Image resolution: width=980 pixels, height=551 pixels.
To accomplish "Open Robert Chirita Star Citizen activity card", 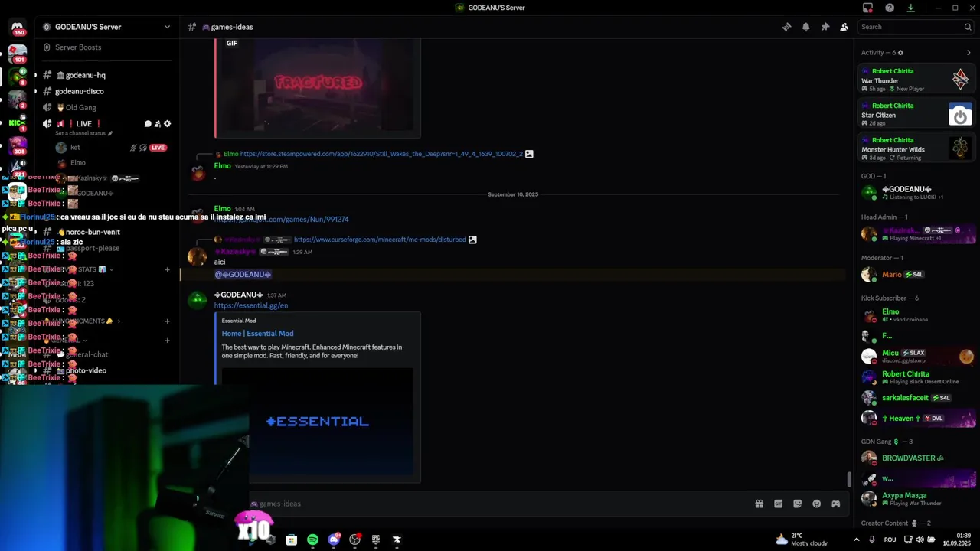I will [x=916, y=114].
